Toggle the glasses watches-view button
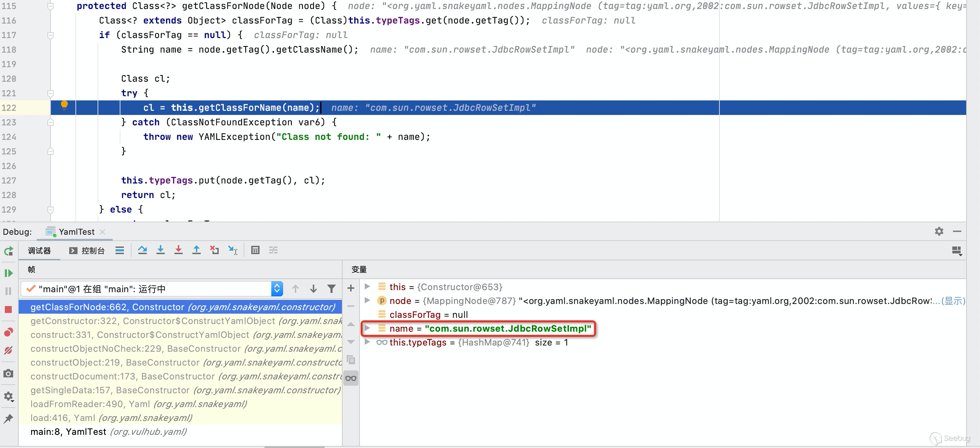The width and height of the screenshot is (980, 448). coord(351,378)
